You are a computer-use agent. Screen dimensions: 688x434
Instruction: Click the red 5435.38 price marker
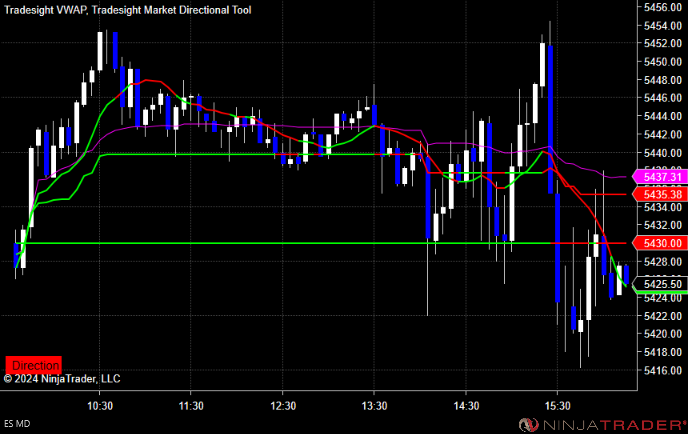pyautogui.click(x=659, y=194)
